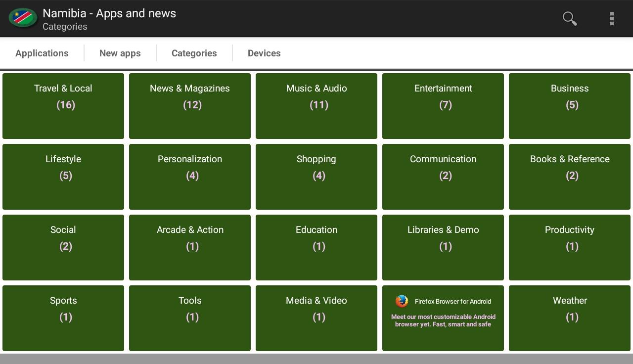Open the Lifestyle category

[x=63, y=177]
